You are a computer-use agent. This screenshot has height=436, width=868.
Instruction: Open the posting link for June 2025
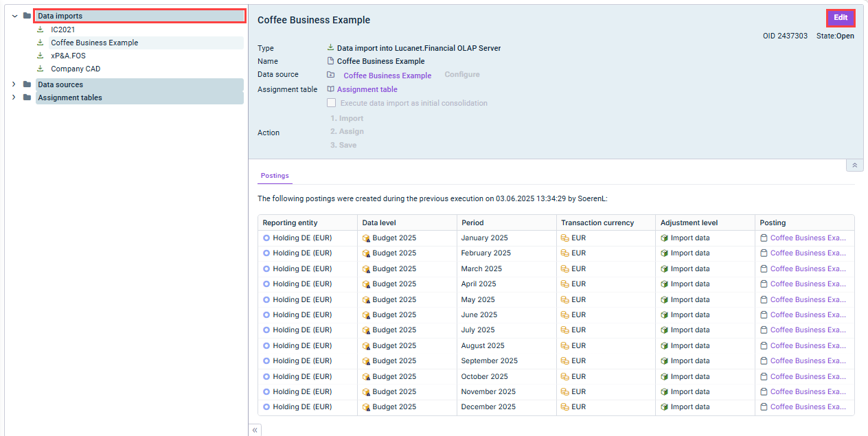[x=808, y=314]
